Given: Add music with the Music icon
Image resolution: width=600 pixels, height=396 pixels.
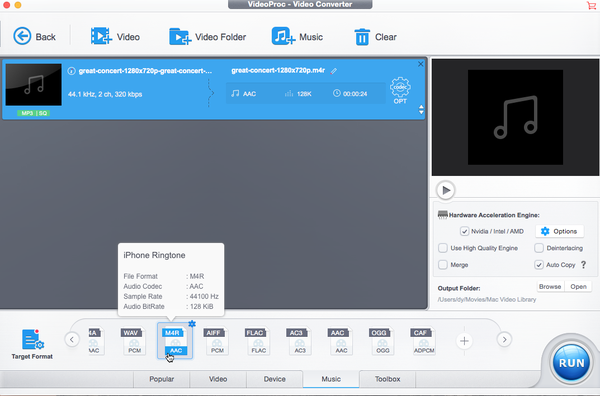Looking at the screenshot, I should (297, 37).
